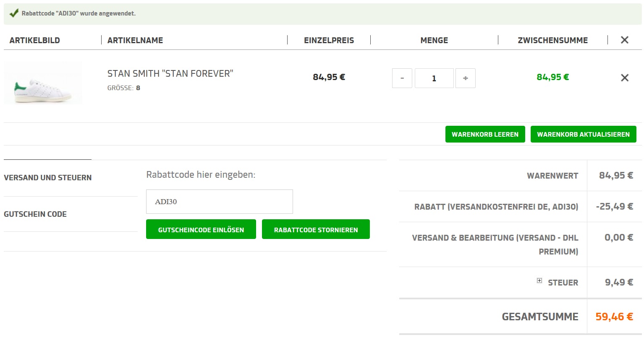Image resolution: width=644 pixels, height=340 pixels.
Task: Click the green checkmark success icon
Action: tap(14, 13)
